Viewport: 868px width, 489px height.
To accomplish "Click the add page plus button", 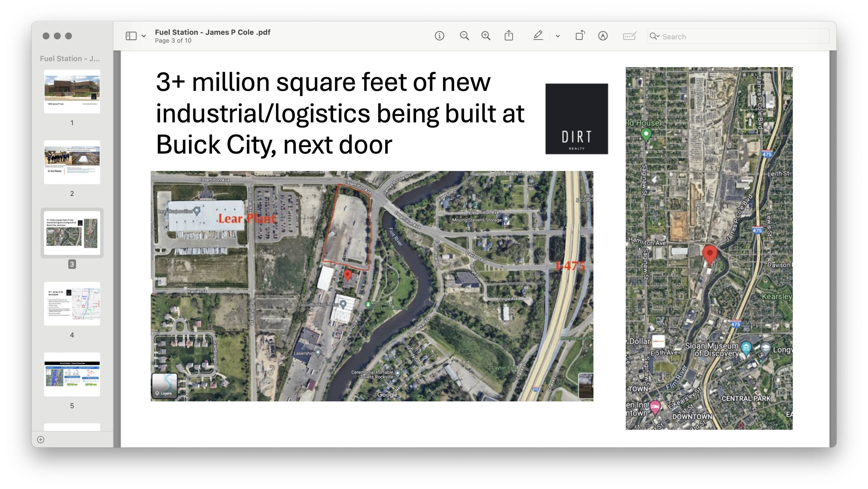I will pyautogui.click(x=41, y=440).
